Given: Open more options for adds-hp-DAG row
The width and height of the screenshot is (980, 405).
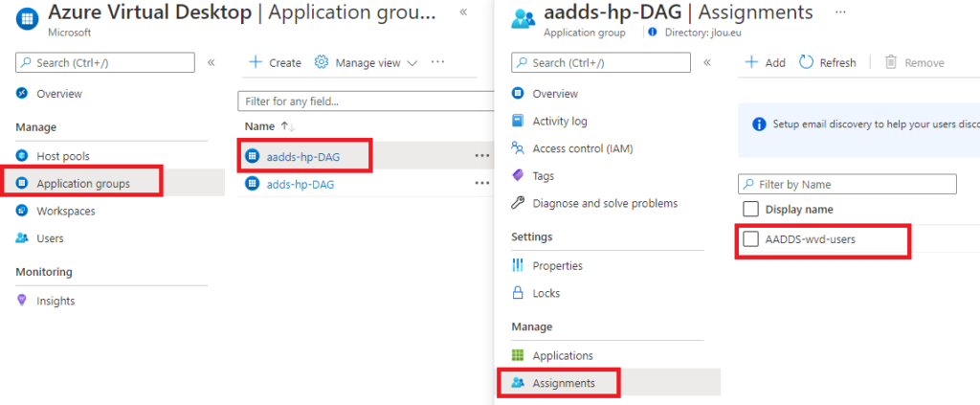Looking at the screenshot, I should click(x=482, y=183).
